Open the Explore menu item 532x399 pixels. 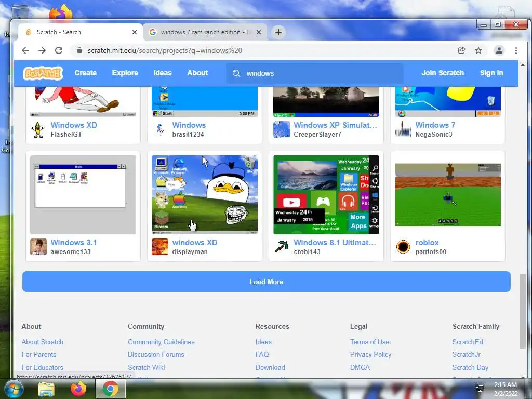click(x=125, y=73)
